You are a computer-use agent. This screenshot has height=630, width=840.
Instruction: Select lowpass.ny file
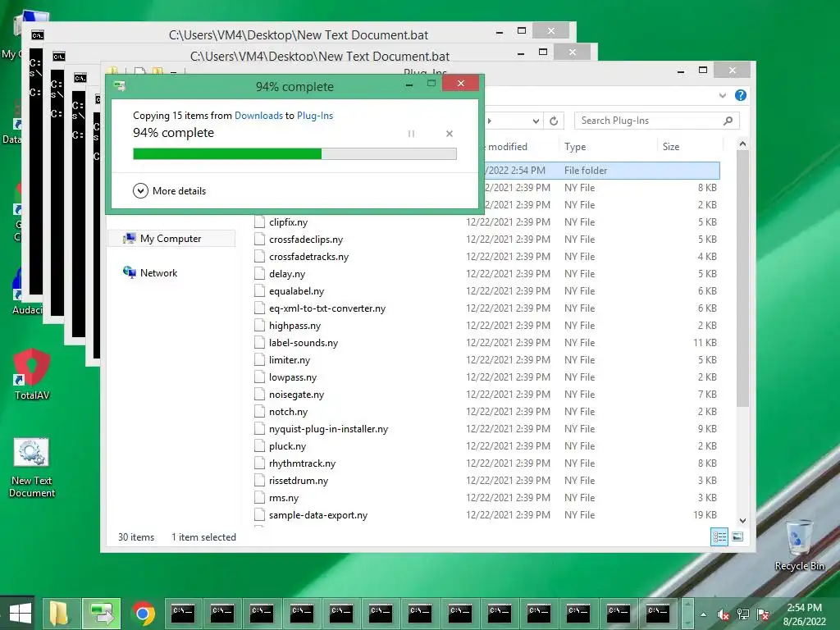pyautogui.click(x=293, y=377)
